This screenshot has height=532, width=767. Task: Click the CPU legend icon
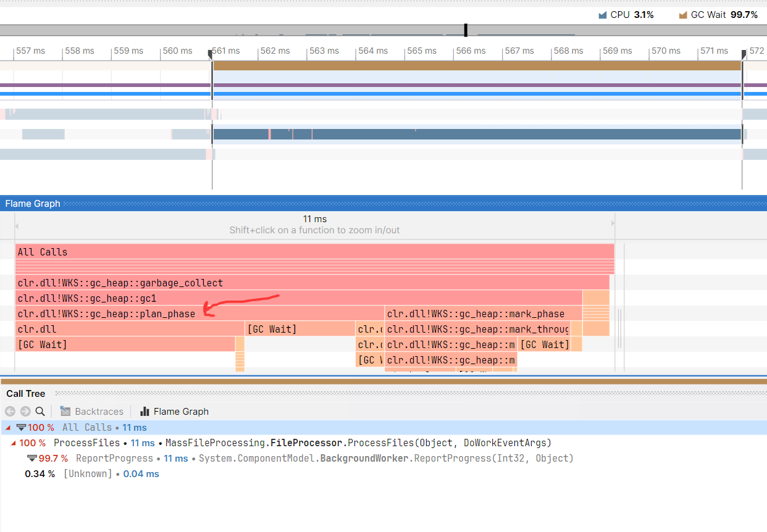pyautogui.click(x=603, y=15)
